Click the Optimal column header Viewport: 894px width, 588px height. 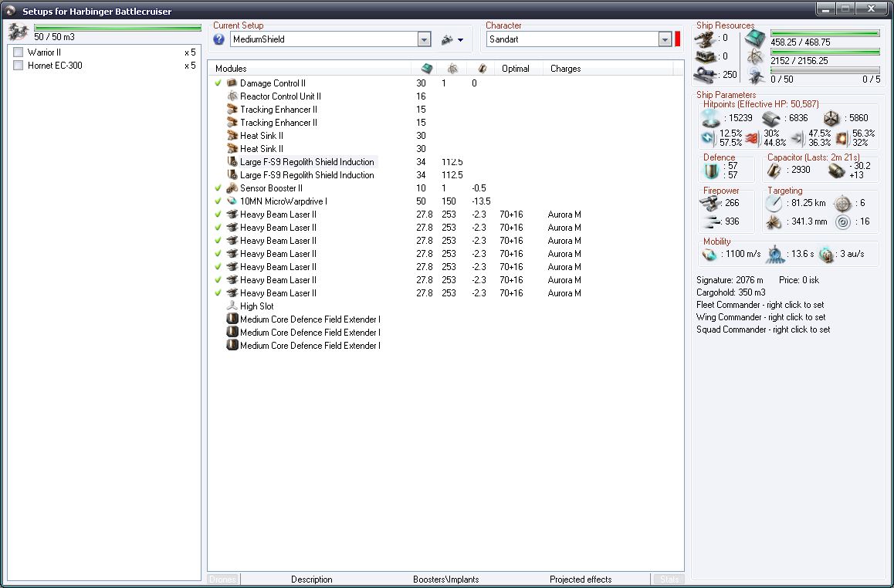[x=518, y=69]
